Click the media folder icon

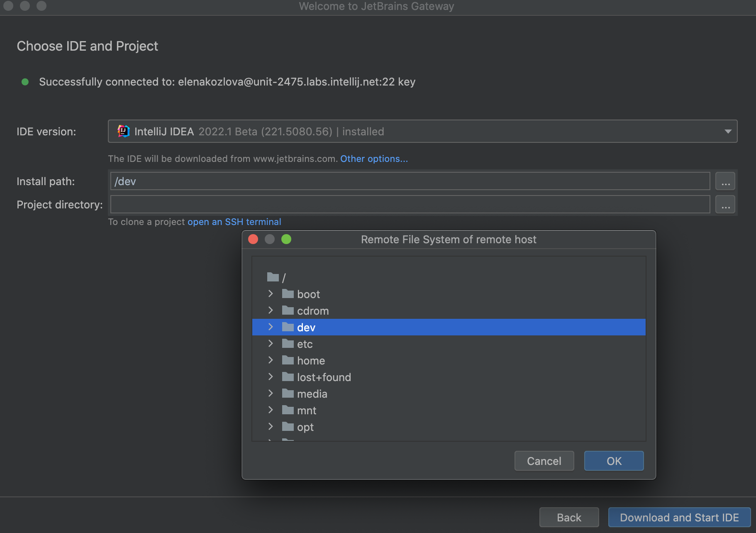288,393
